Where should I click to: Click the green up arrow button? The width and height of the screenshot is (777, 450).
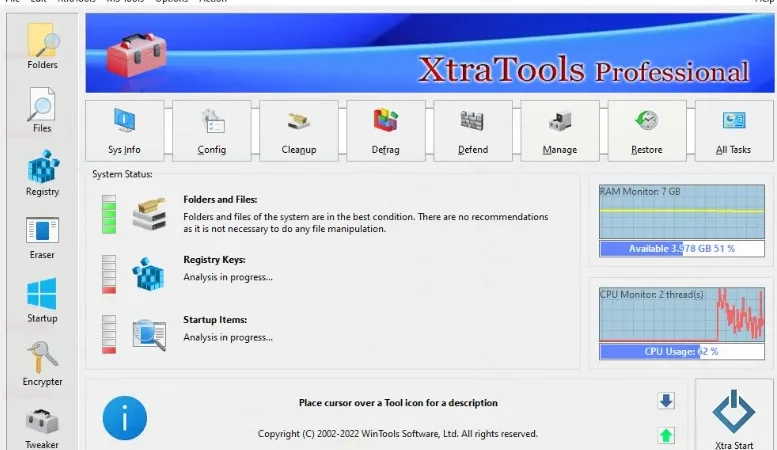coord(666,435)
